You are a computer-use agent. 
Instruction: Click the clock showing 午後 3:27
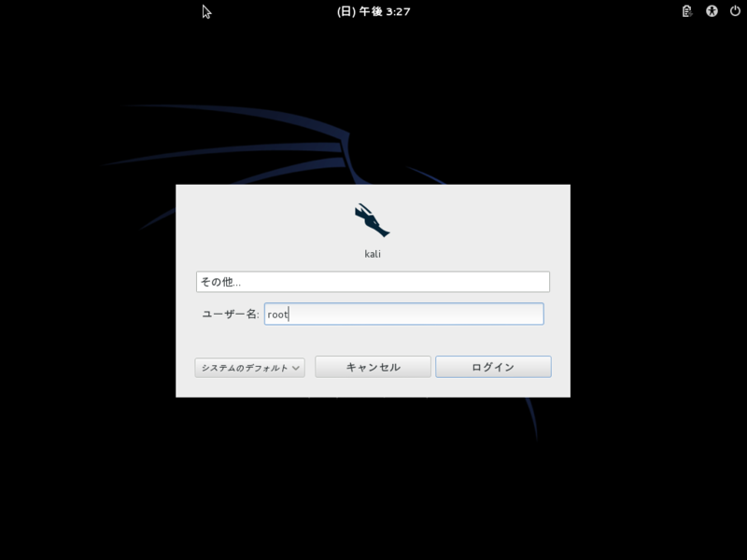coord(373,11)
